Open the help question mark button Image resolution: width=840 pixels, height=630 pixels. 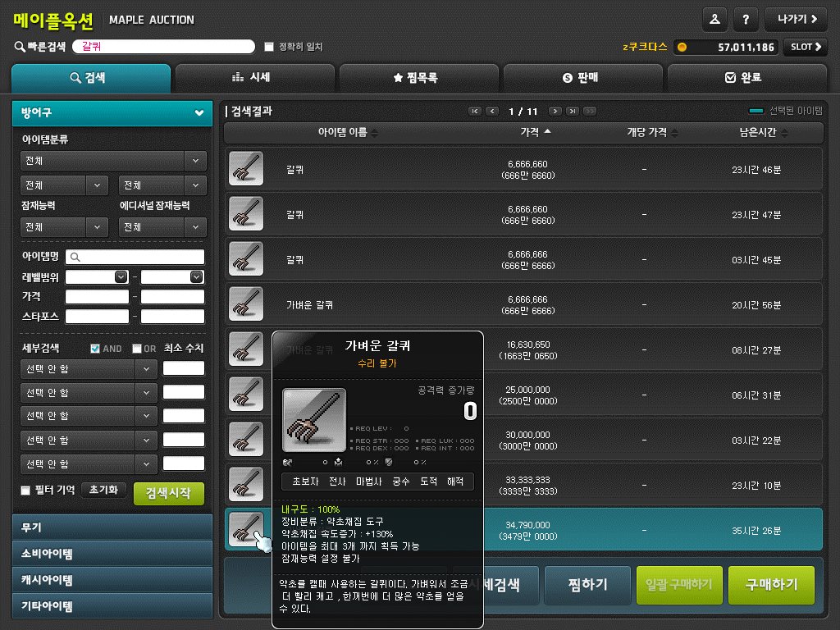pos(746,20)
